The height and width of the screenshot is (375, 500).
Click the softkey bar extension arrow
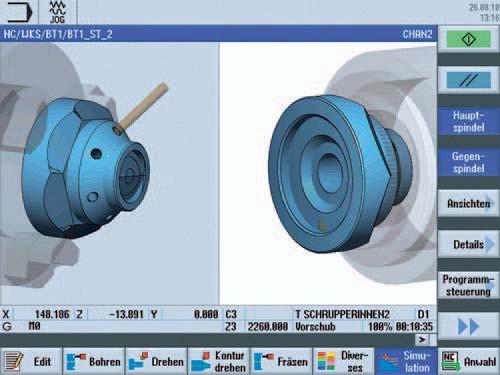pyautogui.click(x=422, y=340)
